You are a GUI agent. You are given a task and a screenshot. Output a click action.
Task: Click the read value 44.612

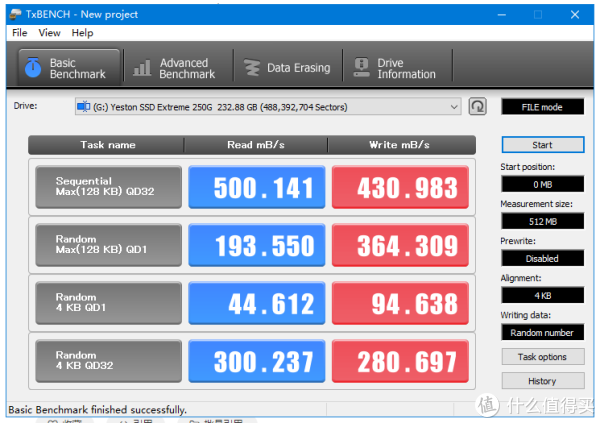[x=257, y=303]
